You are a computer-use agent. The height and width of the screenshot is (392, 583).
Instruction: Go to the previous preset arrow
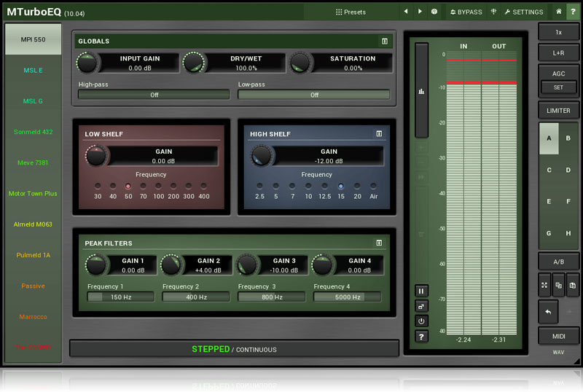406,12
